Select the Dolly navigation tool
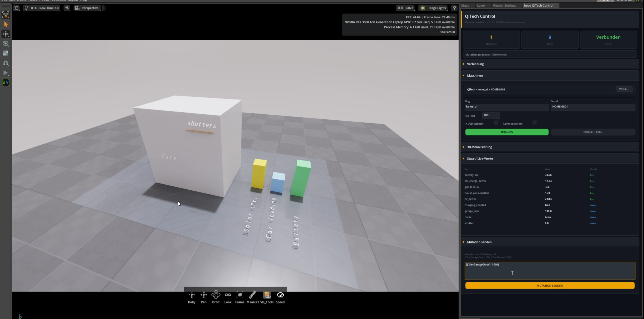This screenshot has height=319, width=644. click(x=192, y=298)
